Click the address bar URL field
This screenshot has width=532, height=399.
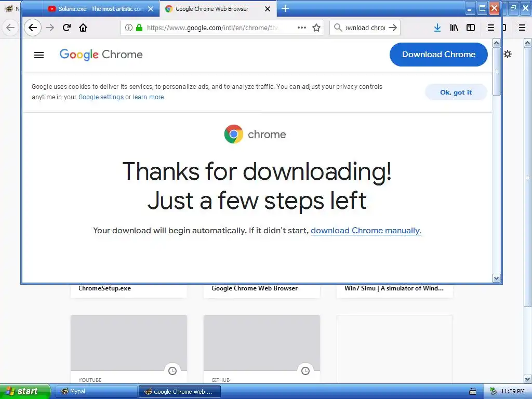(212, 28)
